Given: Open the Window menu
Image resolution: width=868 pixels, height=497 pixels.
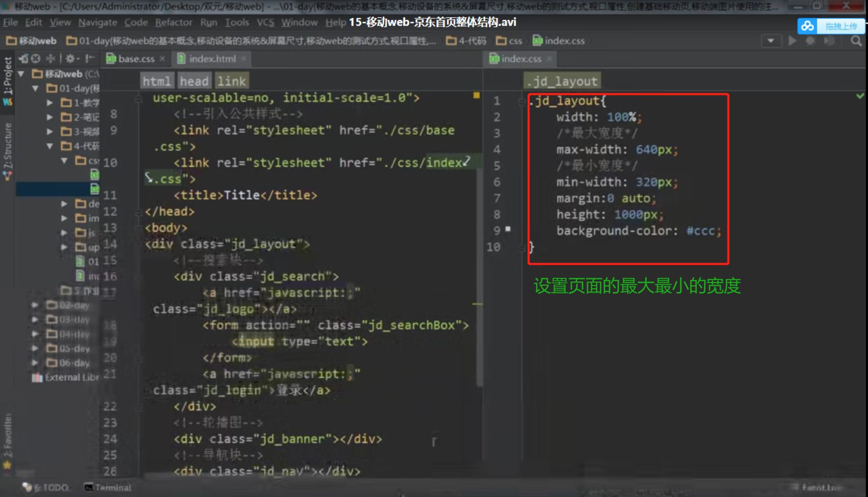Looking at the screenshot, I should coord(299,23).
